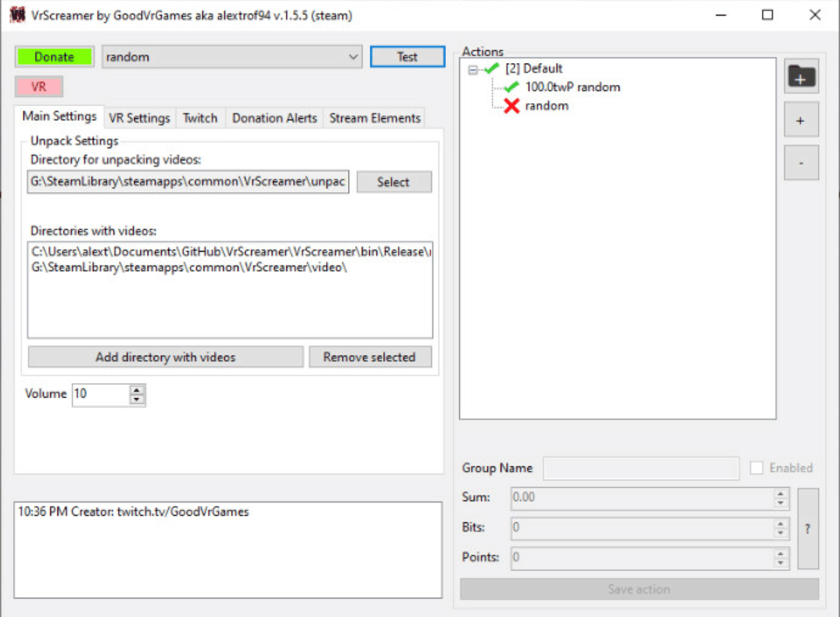840x617 pixels.
Task: Open the Donation Alerts tab
Action: click(x=274, y=118)
